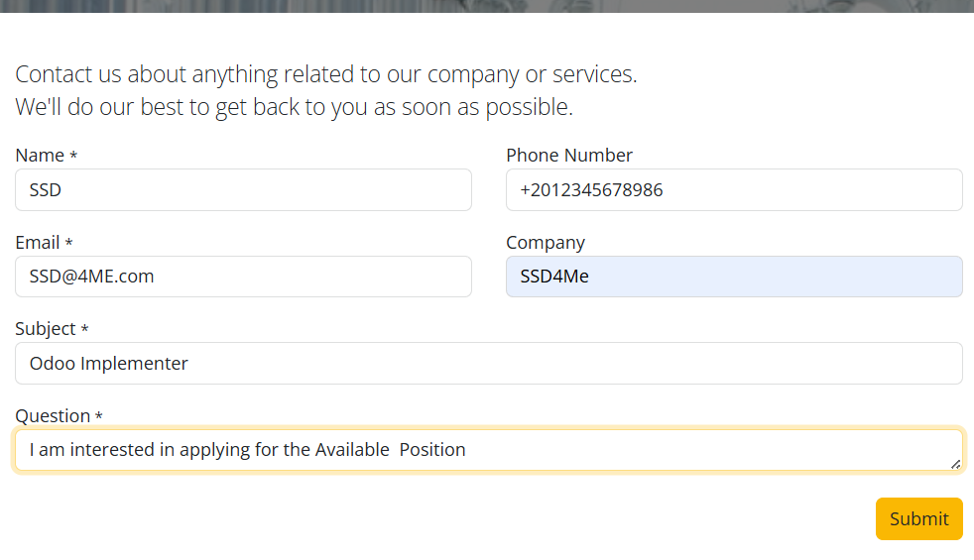Click the required asterisk beside Name
Viewport: 974px width, 560px height.
(x=73, y=155)
